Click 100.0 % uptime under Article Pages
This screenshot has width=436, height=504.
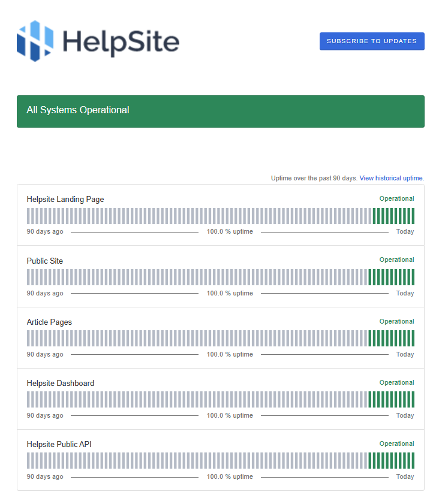point(230,354)
